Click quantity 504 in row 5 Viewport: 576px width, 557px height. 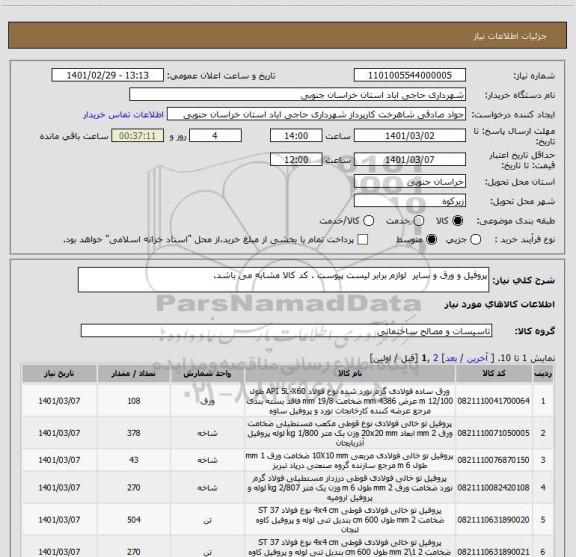[134, 520]
